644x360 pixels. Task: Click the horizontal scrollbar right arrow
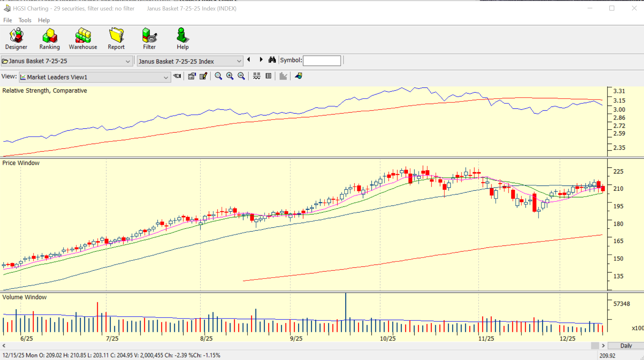[603, 346]
